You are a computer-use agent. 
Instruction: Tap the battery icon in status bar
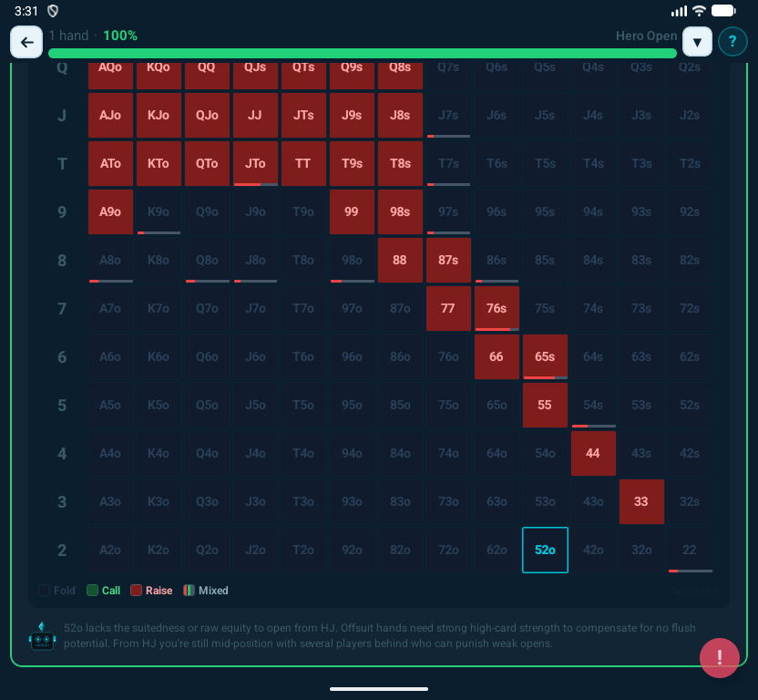point(723,11)
